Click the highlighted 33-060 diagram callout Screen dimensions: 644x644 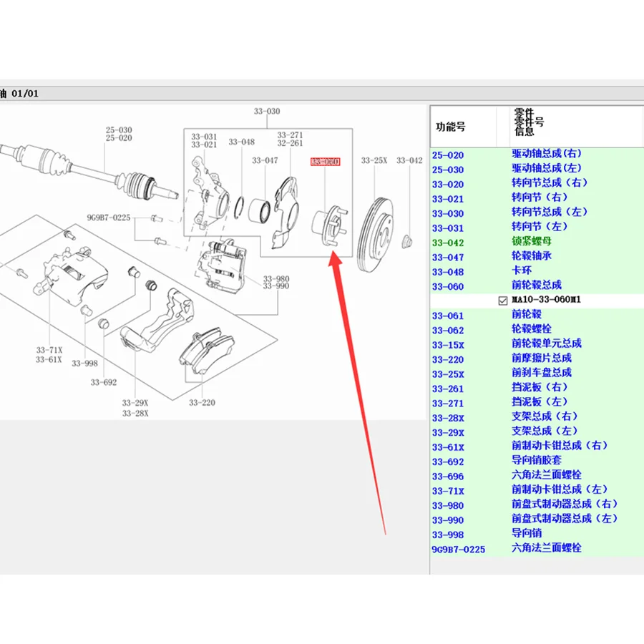326,162
